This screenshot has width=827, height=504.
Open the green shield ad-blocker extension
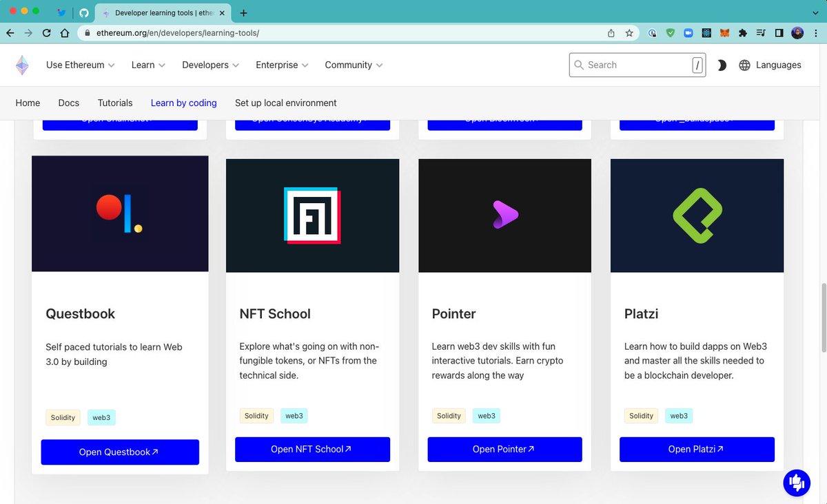(x=670, y=32)
